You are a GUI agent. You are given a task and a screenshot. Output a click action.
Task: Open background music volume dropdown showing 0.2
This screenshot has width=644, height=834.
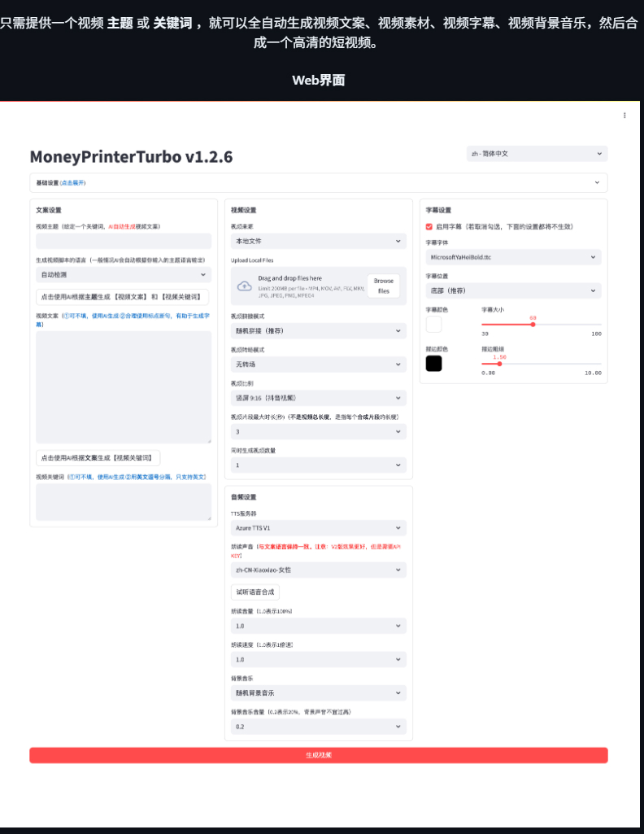318,727
